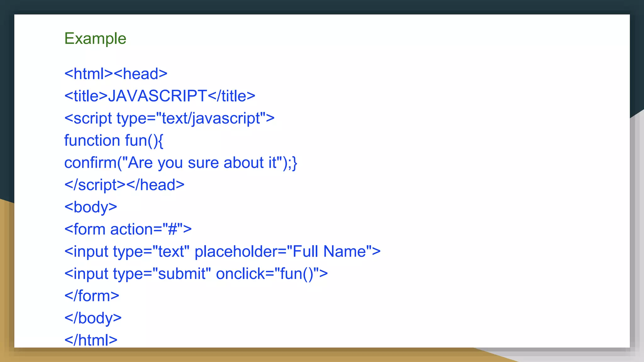This screenshot has width=644, height=362.
Task: Click the green "Example" slide heading
Action: click(95, 39)
